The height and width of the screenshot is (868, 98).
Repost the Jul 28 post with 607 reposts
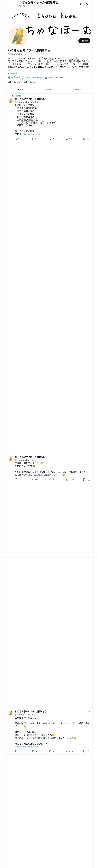tap(35, 479)
